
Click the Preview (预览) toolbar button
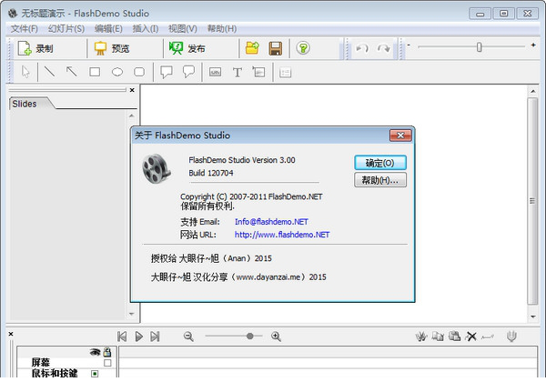(112, 48)
